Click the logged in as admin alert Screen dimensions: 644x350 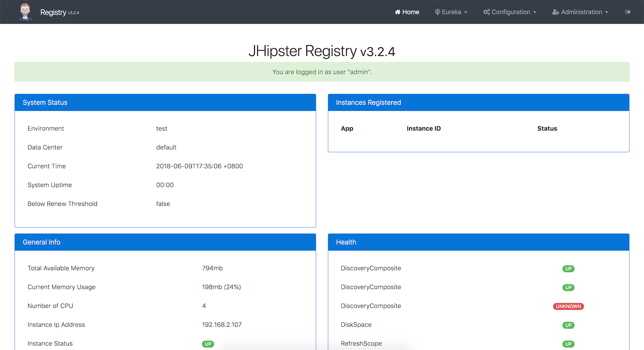click(x=322, y=72)
